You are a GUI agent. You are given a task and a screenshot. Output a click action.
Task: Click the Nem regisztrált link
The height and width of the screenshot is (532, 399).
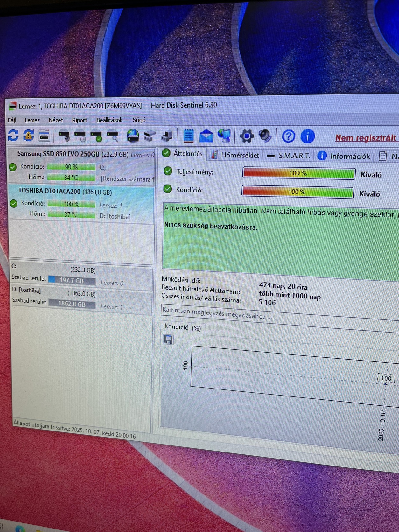click(x=366, y=138)
